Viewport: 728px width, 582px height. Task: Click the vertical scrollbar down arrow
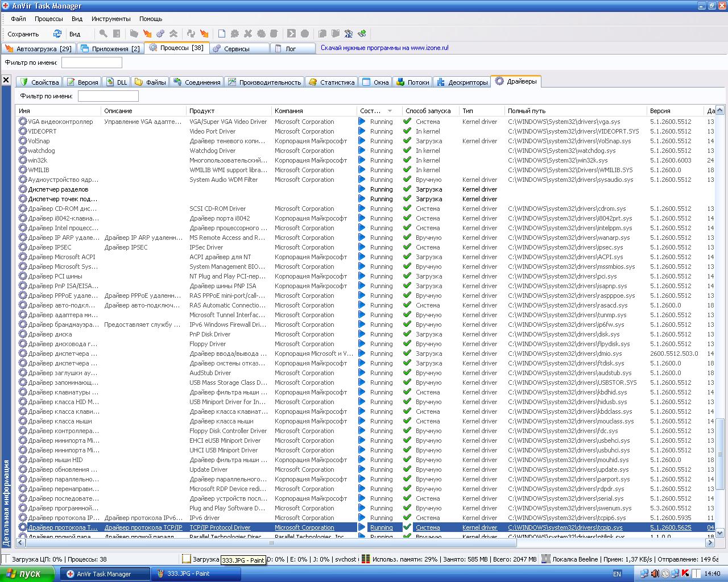[719, 533]
